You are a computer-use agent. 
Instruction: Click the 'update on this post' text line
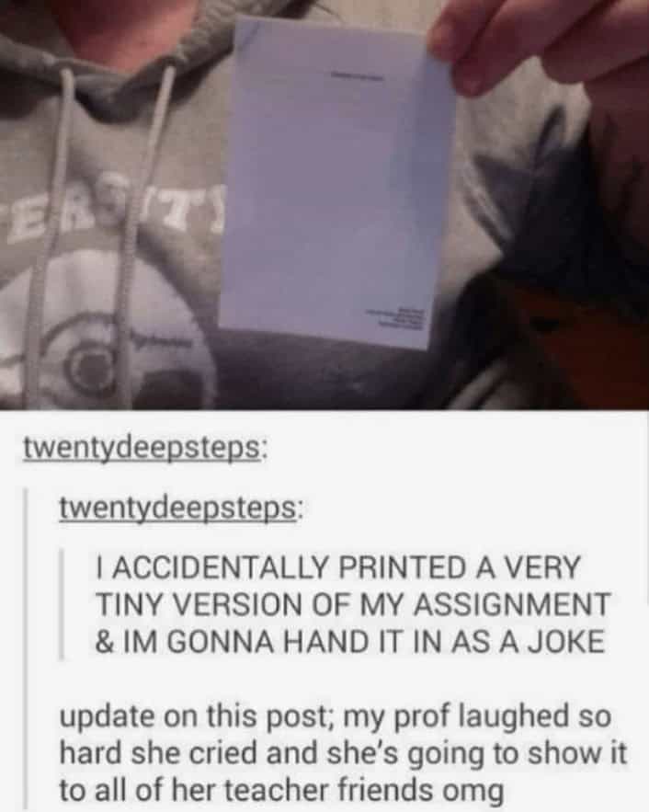click(x=336, y=717)
